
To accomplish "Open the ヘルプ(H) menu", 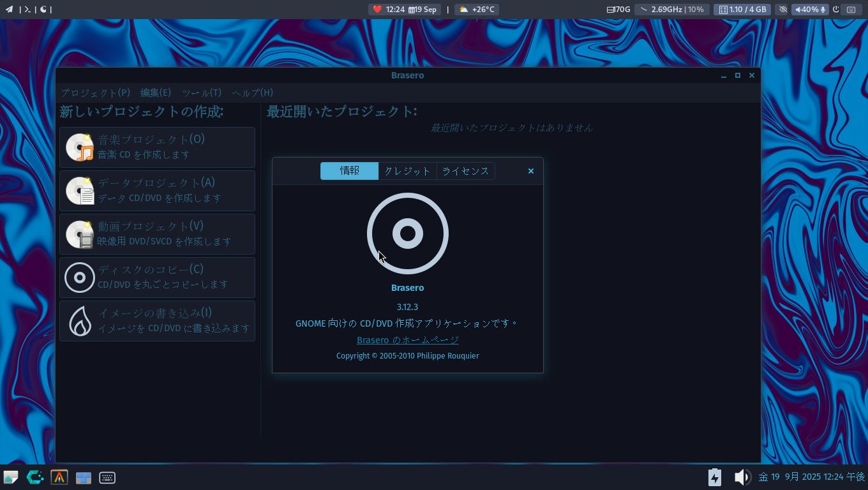I will (253, 93).
